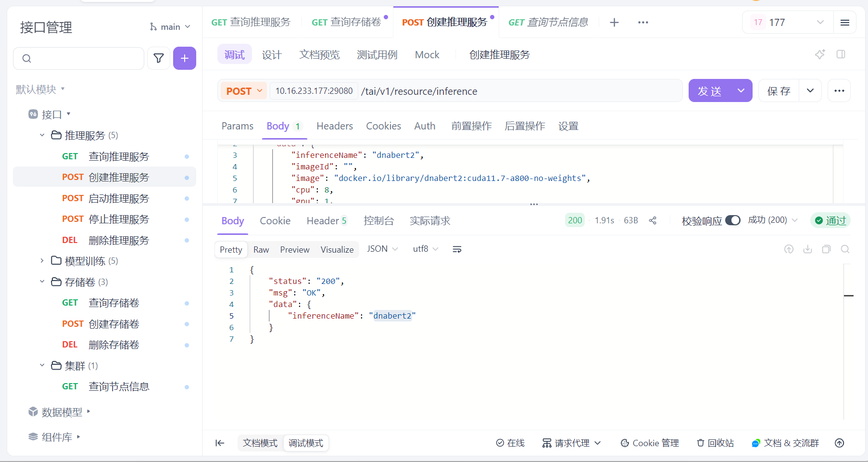Viewport: 868px width, 462px height.
Task: Open the main branch dropdown
Action: point(171,27)
